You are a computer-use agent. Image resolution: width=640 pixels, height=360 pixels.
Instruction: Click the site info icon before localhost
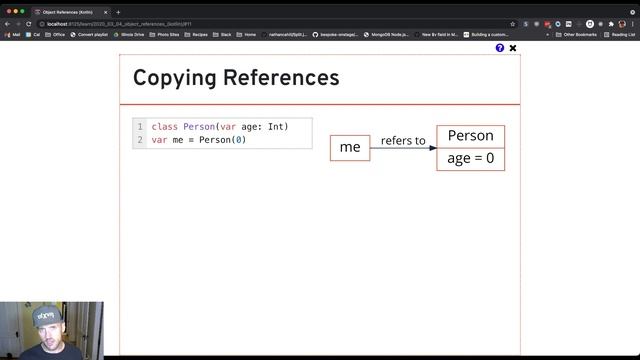[x=42, y=24]
